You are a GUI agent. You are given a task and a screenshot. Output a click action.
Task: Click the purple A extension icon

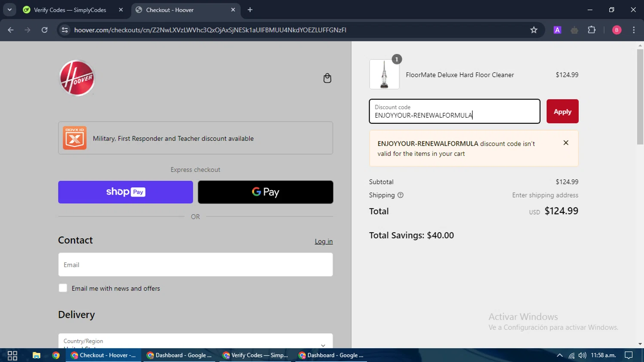[x=557, y=30]
